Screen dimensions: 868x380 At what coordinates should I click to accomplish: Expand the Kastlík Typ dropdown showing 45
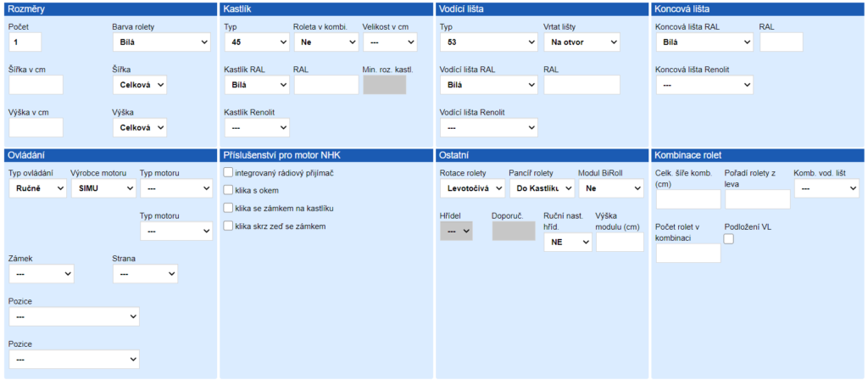point(257,42)
